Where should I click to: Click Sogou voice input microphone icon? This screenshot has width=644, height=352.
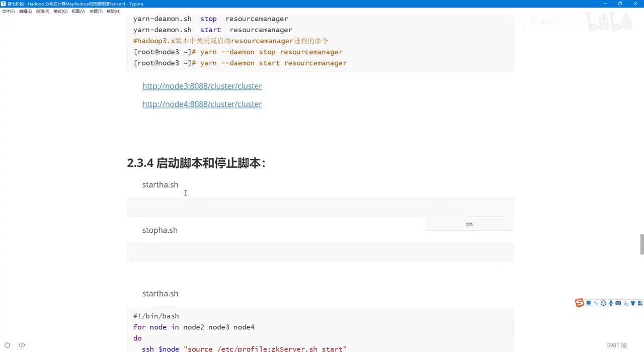(x=611, y=303)
